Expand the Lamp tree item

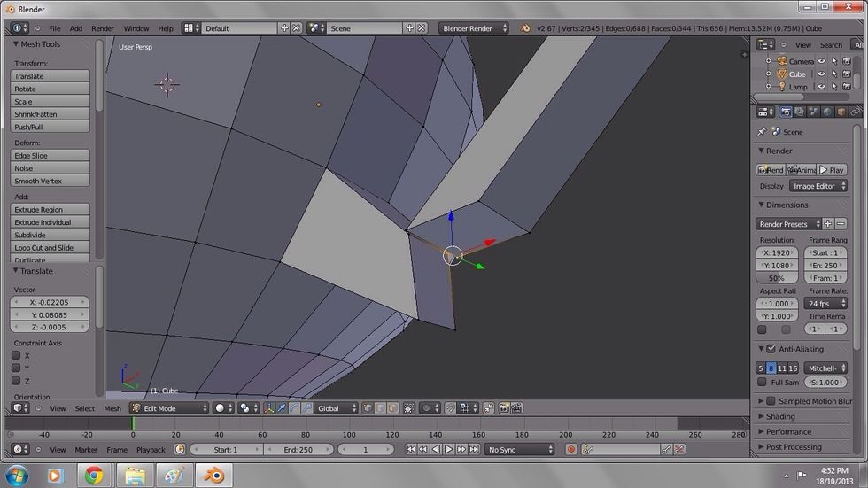click(768, 86)
